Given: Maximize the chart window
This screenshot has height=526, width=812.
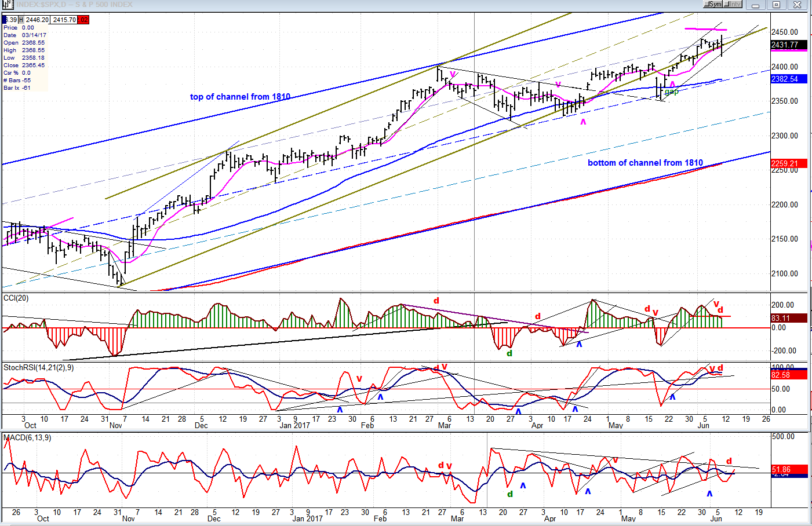Looking at the screenshot, I should [777, 5].
